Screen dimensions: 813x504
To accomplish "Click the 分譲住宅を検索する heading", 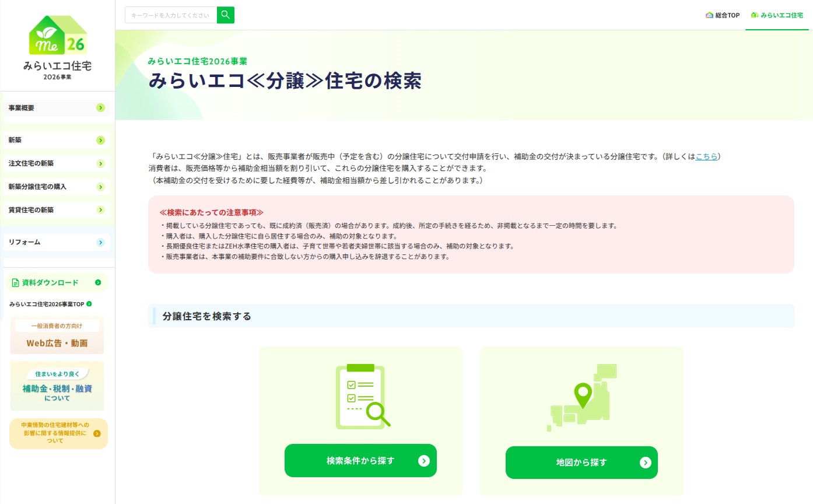I will tap(207, 316).
